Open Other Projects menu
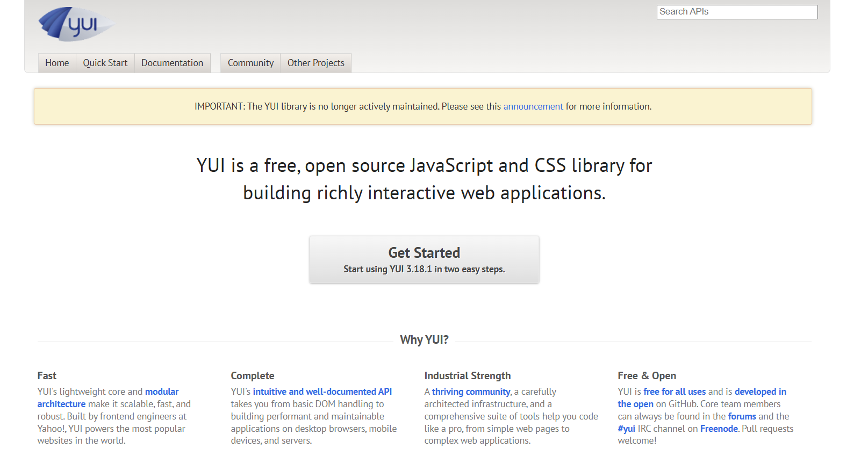 tap(315, 63)
